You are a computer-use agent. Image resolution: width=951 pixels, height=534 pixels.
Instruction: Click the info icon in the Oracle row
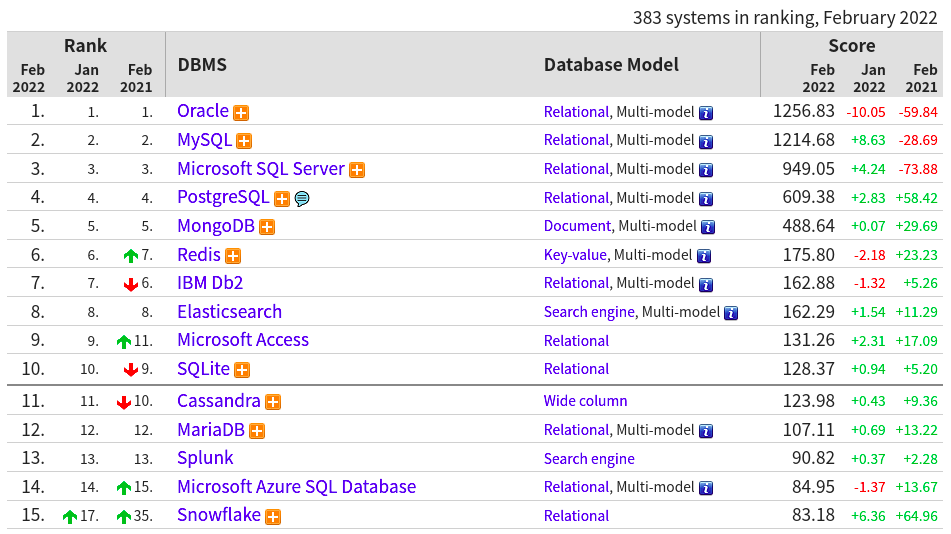tap(706, 113)
